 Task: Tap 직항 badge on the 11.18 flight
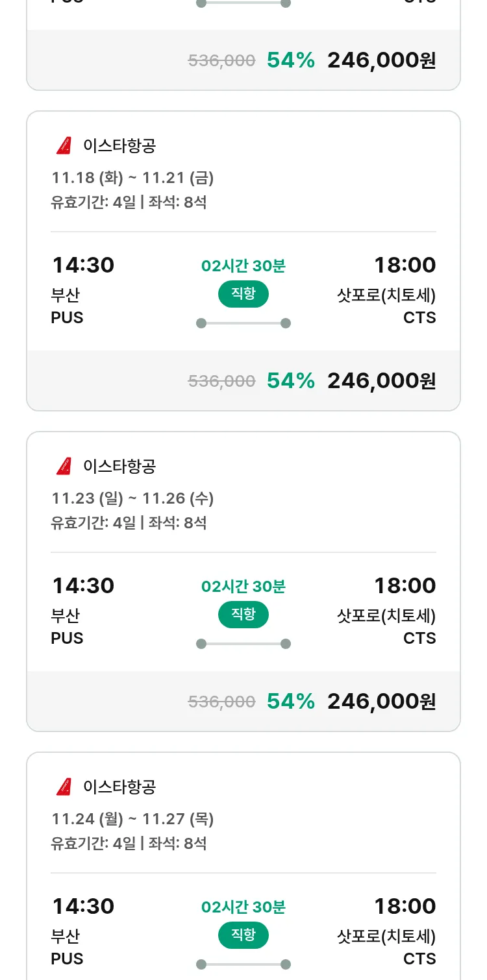pyautogui.click(x=243, y=294)
